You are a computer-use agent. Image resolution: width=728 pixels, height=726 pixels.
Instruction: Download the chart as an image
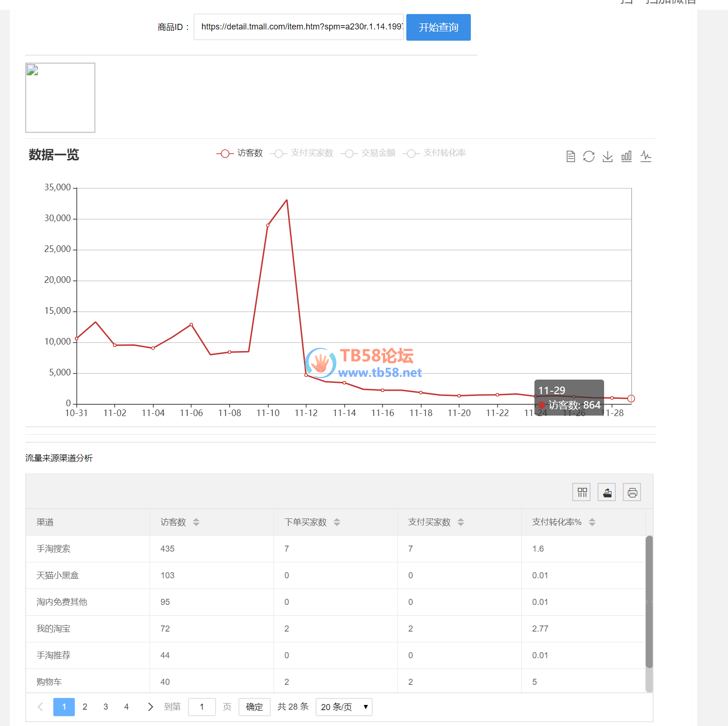coord(607,156)
